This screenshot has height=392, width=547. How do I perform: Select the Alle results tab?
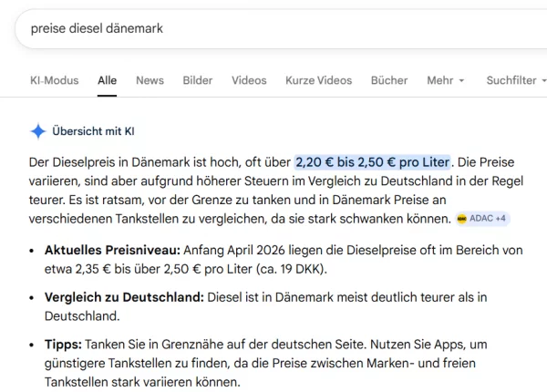coord(108,80)
